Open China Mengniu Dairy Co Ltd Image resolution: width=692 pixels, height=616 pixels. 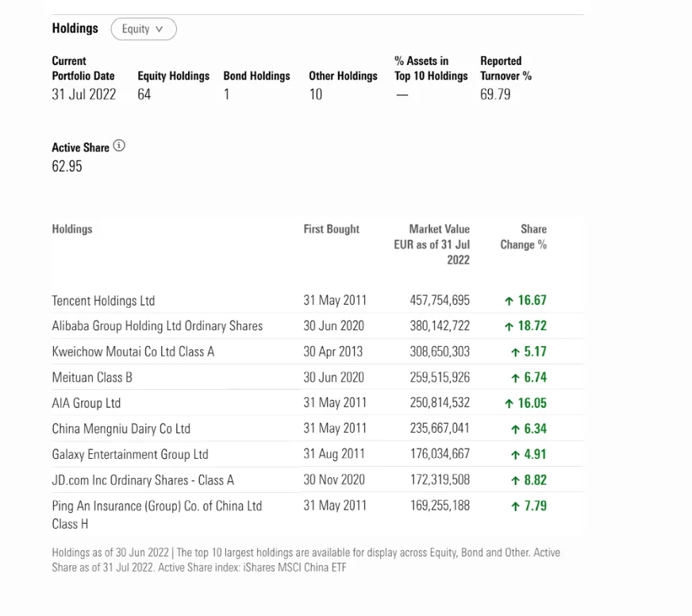(121, 429)
